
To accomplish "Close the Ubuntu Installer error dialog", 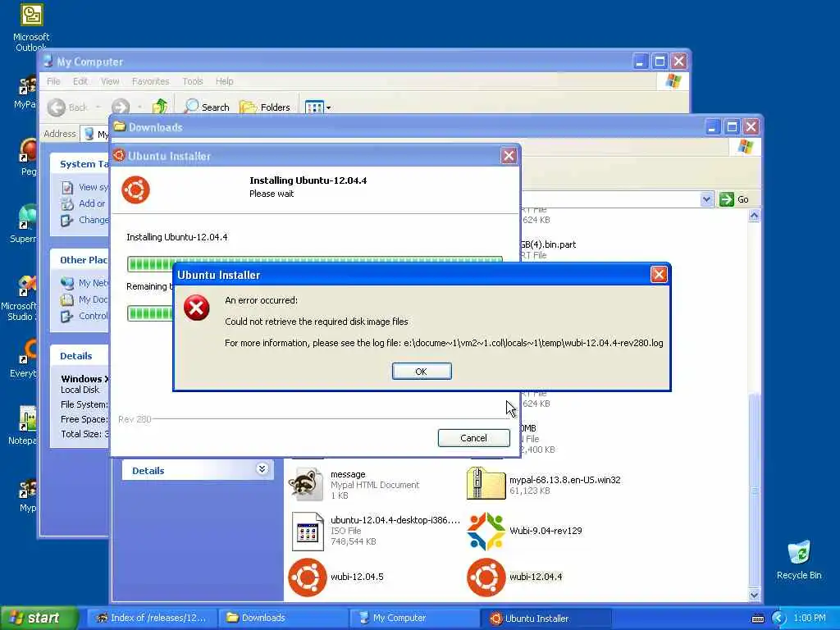I will (659, 274).
